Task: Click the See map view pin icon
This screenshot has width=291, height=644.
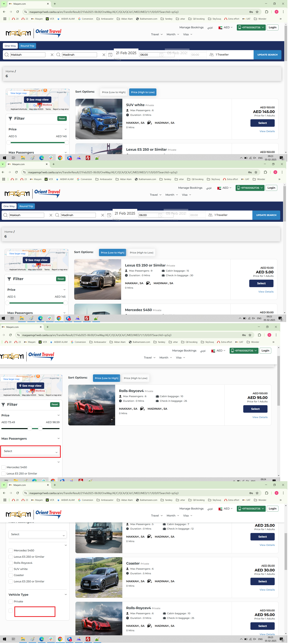Action: pyautogui.click(x=28, y=100)
